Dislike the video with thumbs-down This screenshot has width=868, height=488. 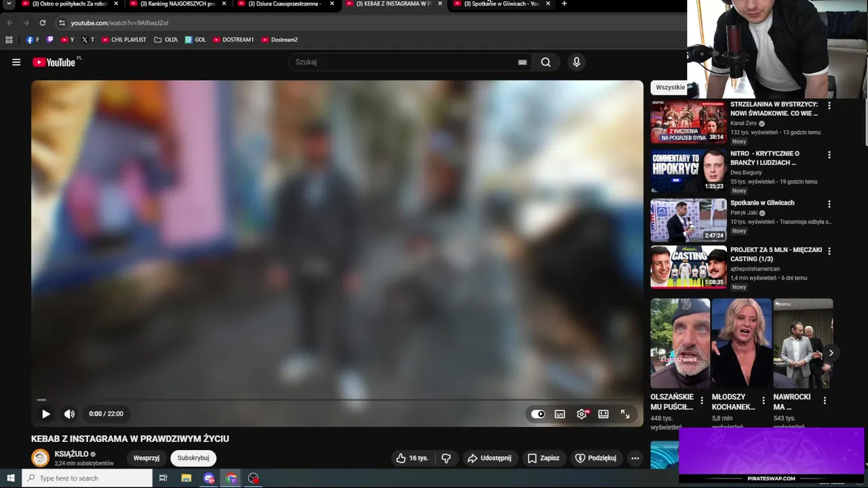point(446,458)
